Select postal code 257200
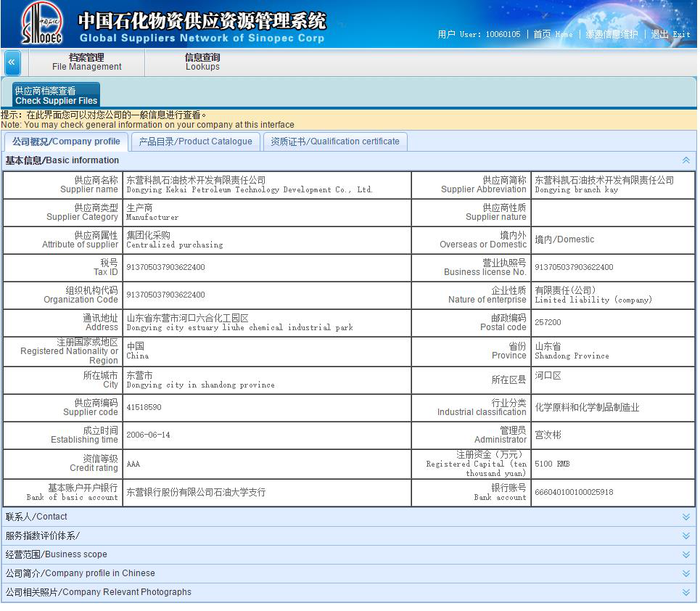The height and width of the screenshot is (611, 700). [x=548, y=322]
